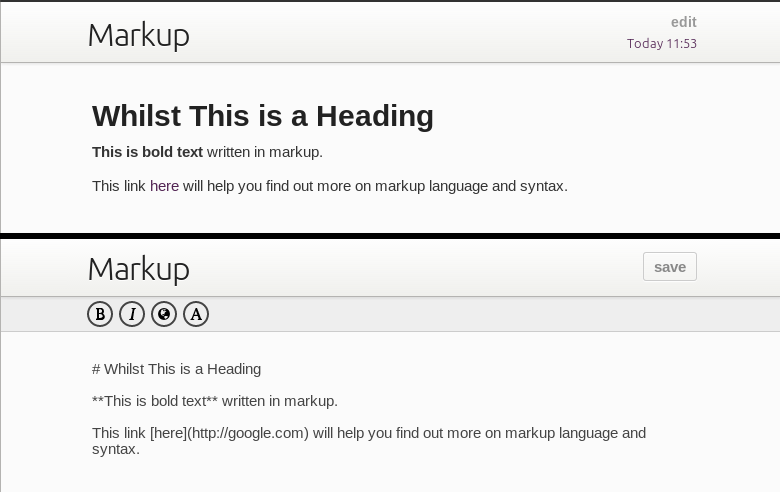Click the black divider between preview and editor
This screenshot has width=780, height=492.
[390, 236]
